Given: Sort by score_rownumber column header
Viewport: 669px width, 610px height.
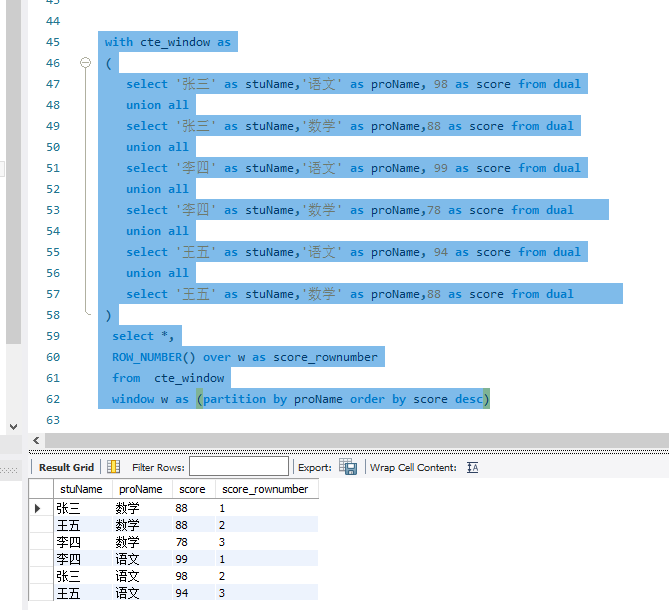Looking at the screenshot, I should [267, 489].
